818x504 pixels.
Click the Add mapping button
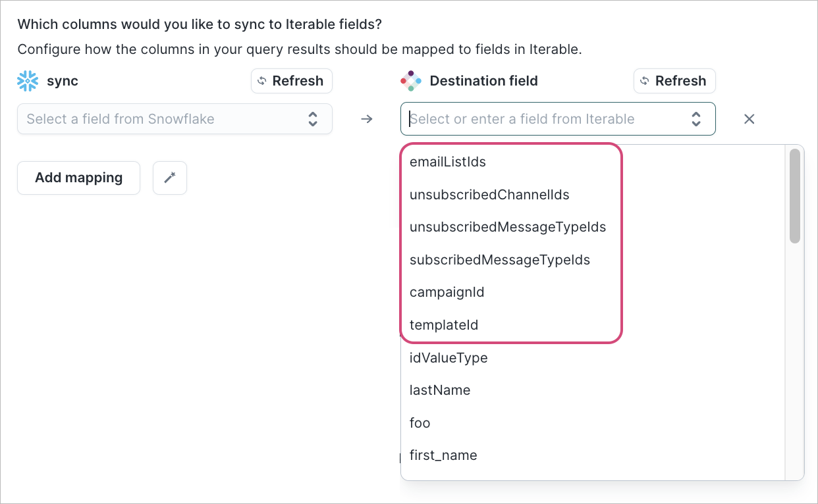[x=78, y=178]
